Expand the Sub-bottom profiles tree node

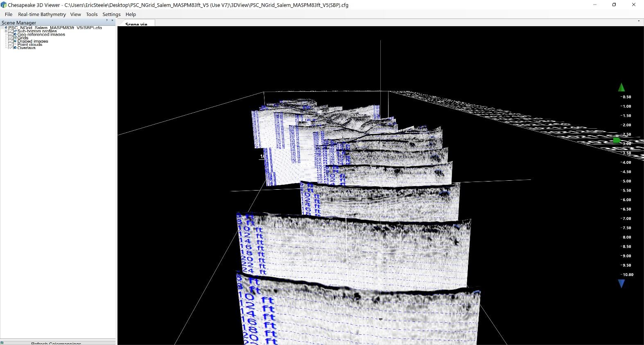[x=6, y=31]
